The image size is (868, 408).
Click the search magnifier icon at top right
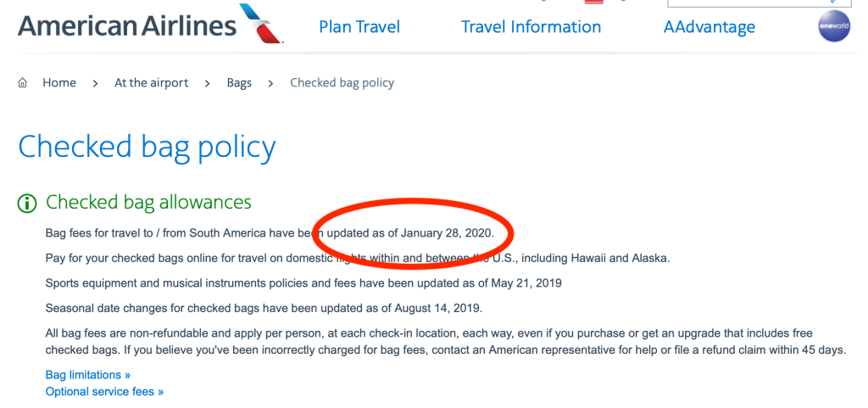(833, 2)
